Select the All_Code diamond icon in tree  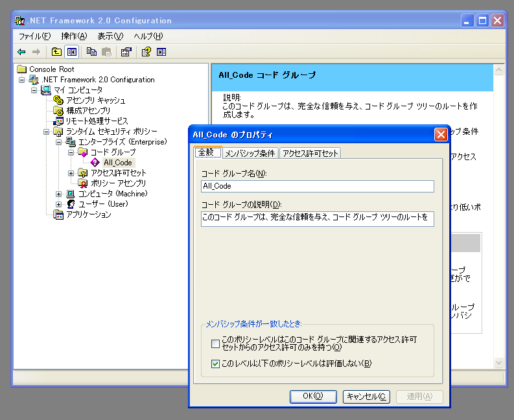tap(95, 162)
